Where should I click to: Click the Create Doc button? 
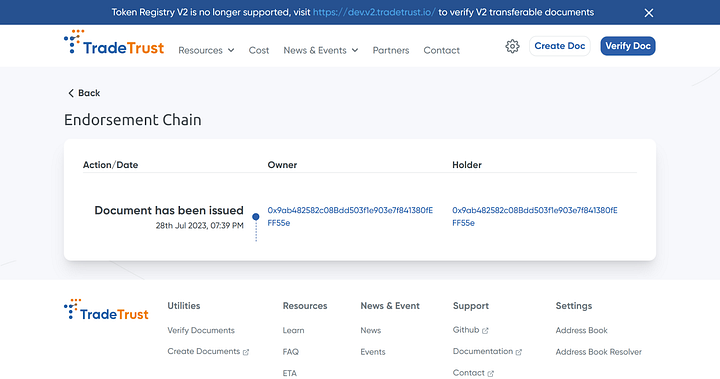click(x=559, y=46)
